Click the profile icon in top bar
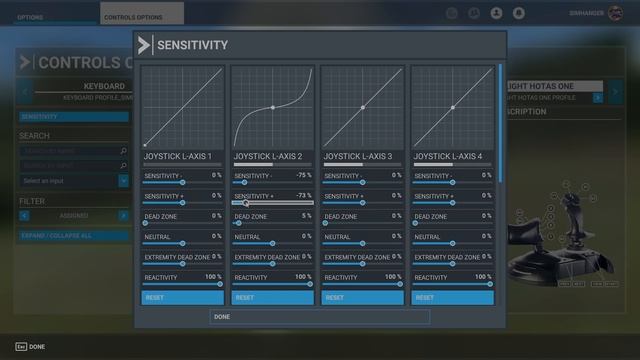640x360 pixels. click(496, 13)
